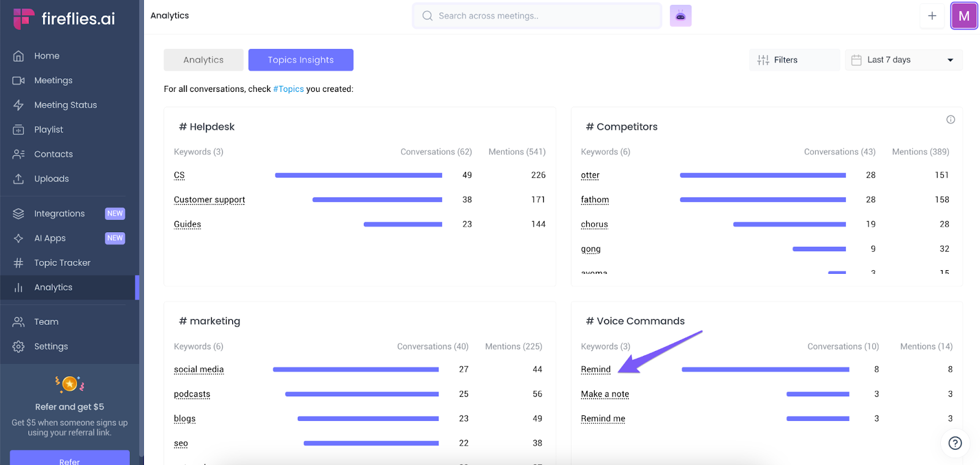Click the Playlist icon

coord(18,129)
